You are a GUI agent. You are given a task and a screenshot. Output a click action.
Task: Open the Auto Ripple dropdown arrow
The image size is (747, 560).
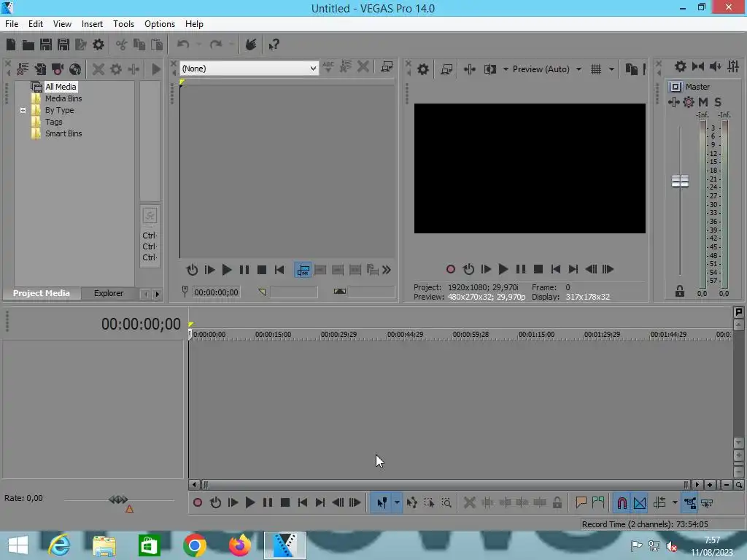point(675,502)
